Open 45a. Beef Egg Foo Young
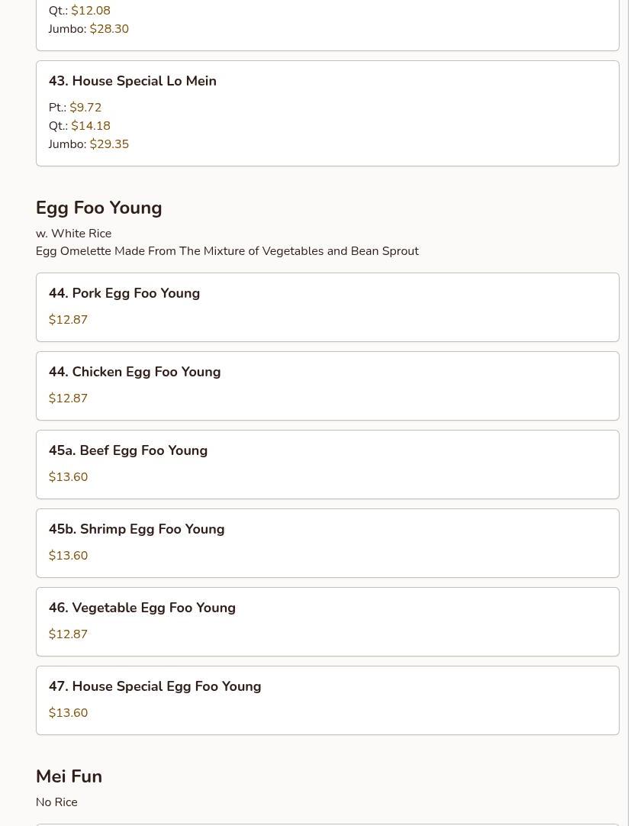Viewport: 644px width, 826px height. [128, 450]
